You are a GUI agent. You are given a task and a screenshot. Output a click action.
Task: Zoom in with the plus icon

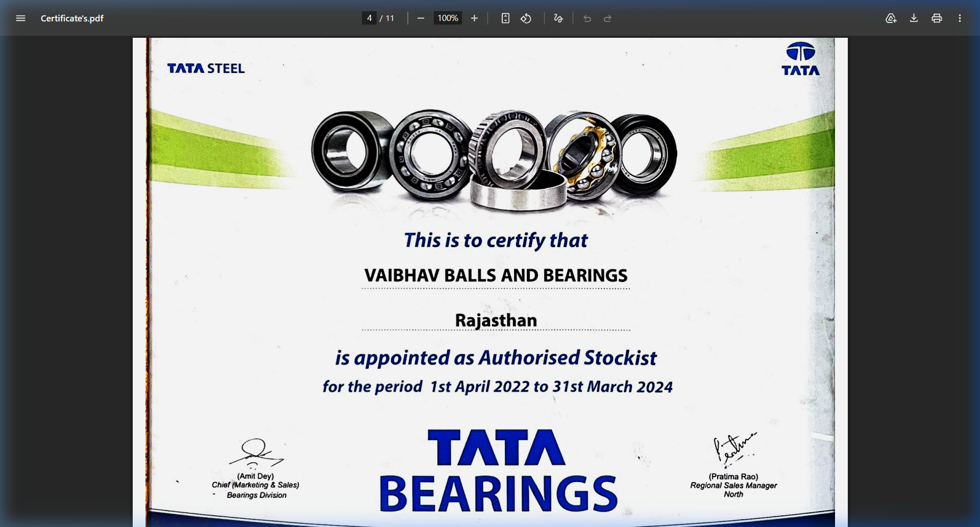click(x=474, y=18)
